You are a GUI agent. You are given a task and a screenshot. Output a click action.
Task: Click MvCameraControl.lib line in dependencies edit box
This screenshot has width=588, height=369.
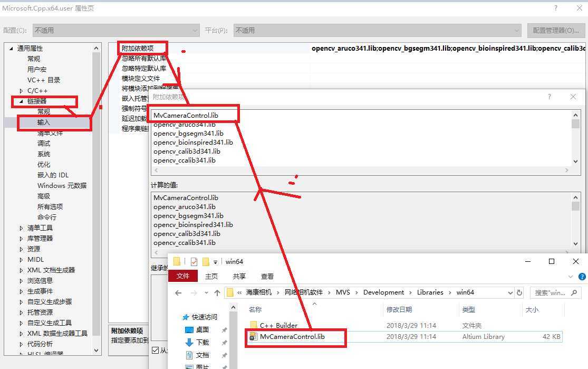[186, 115]
